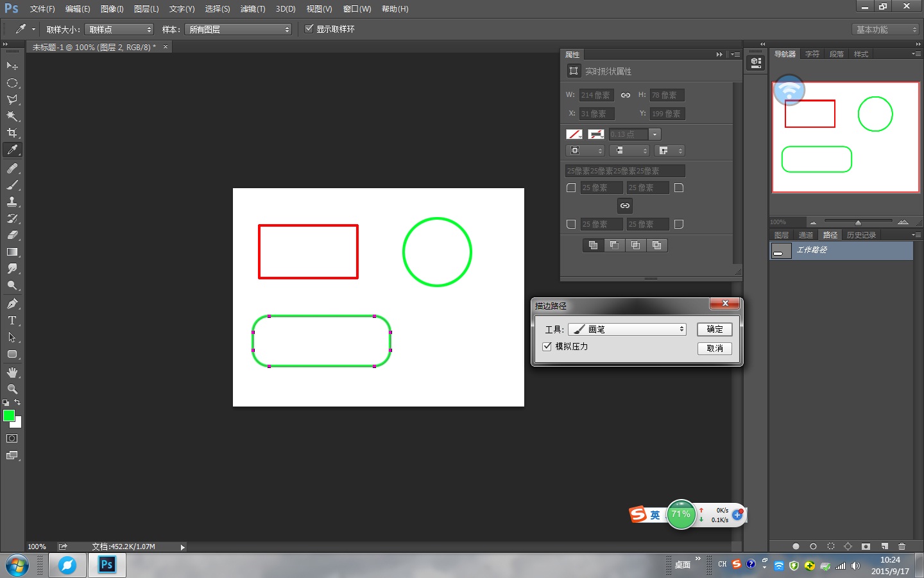The height and width of the screenshot is (578, 924).
Task: Open the 工具 dropdown showing 画笔
Action: pos(627,329)
